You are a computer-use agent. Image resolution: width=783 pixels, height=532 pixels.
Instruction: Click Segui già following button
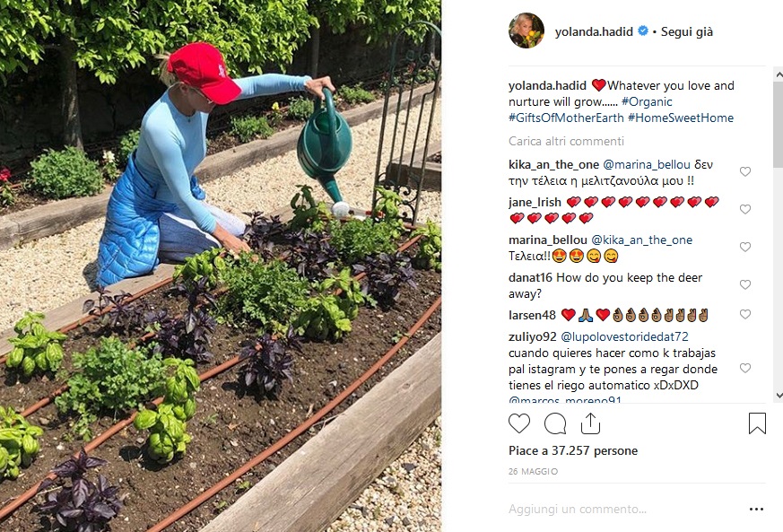coord(687,31)
